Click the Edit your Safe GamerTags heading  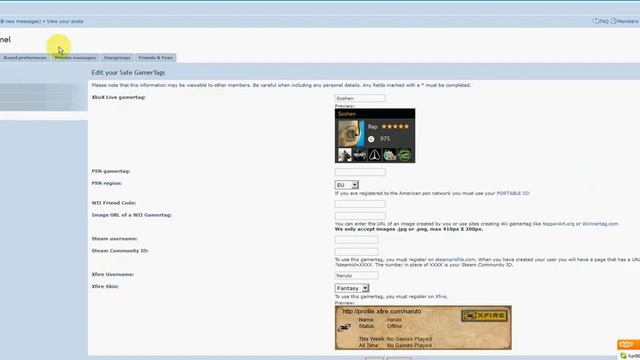pyautogui.click(x=128, y=73)
